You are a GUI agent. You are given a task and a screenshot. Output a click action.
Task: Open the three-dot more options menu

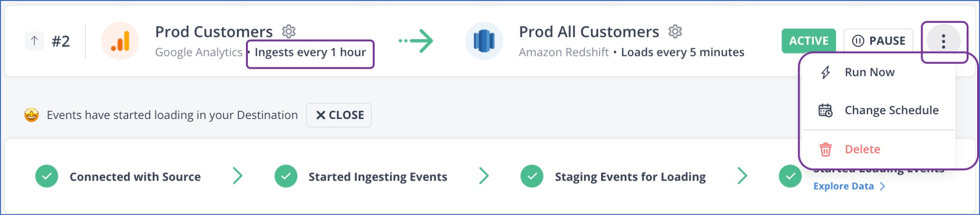pos(943,42)
